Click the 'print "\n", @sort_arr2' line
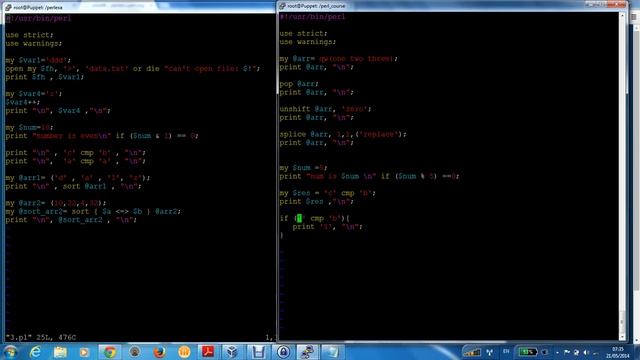The height and width of the screenshot is (360, 640). click(x=71, y=220)
